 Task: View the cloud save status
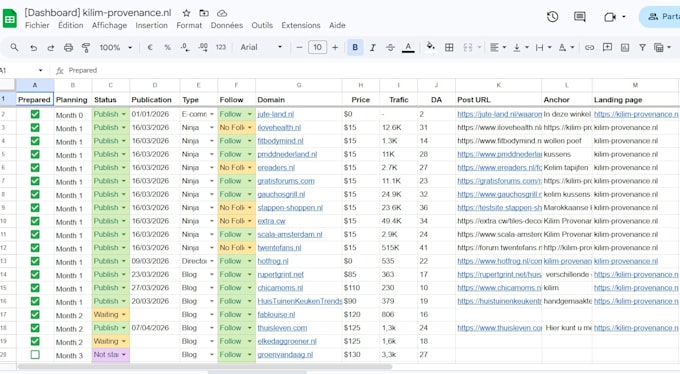pos(222,13)
